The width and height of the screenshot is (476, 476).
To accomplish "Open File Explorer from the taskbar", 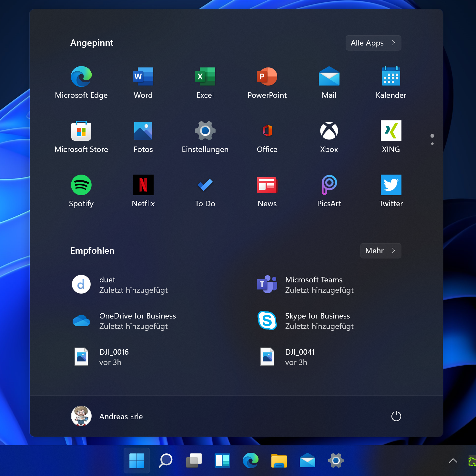I will coord(279,461).
